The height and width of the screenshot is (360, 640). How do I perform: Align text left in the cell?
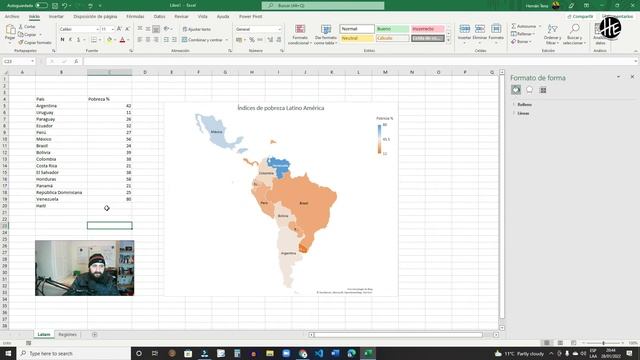(x=140, y=40)
